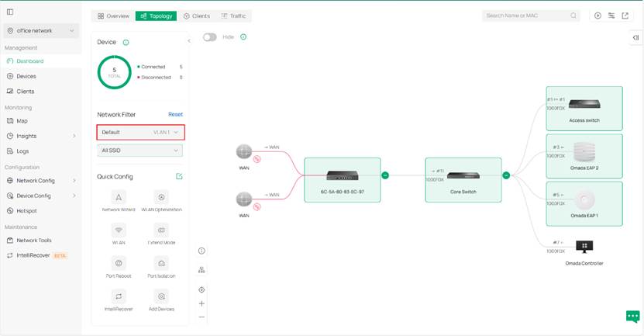Toggle the Hide switch
Screen dimensions: 644x336
pyautogui.click(x=209, y=36)
